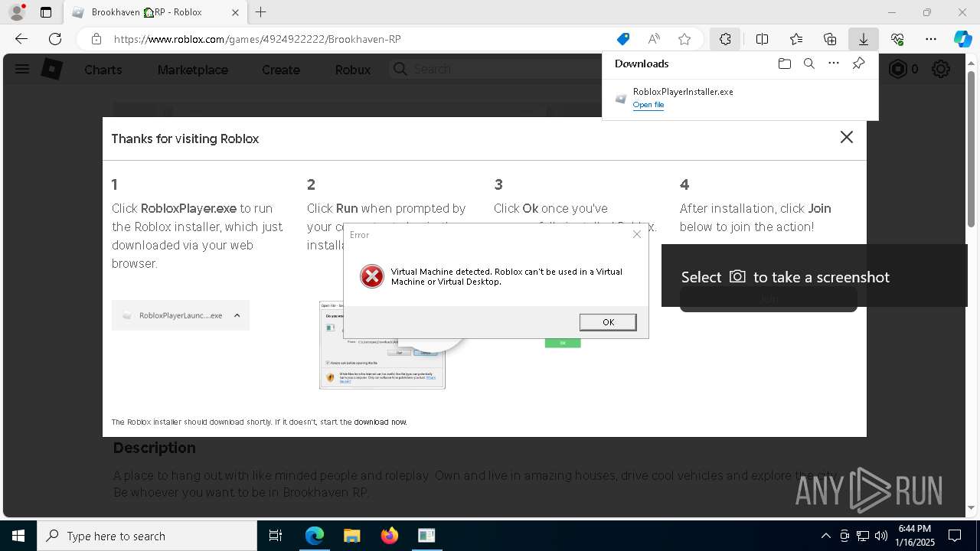The height and width of the screenshot is (551, 980).
Task: Open File Explorer from taskbar
Action: tap(351, 536)
